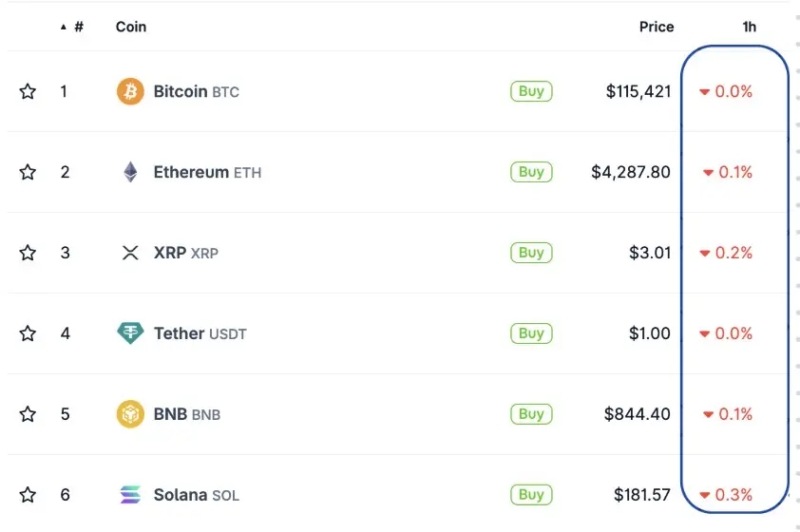The image size is (800, 532).
Task: Open the Ethereum ETH coin link
Action: (x=207, y=172)
